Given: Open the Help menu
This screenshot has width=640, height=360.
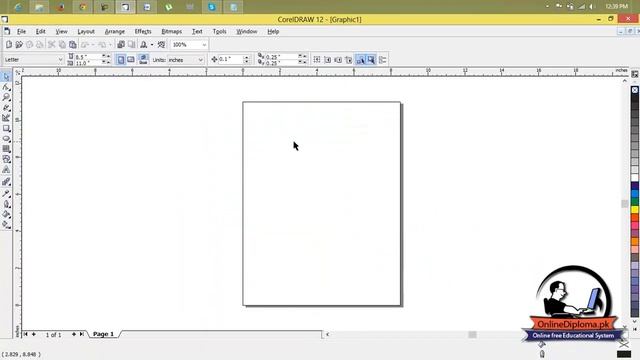Looking at the screenshot, I should point(273,31).
